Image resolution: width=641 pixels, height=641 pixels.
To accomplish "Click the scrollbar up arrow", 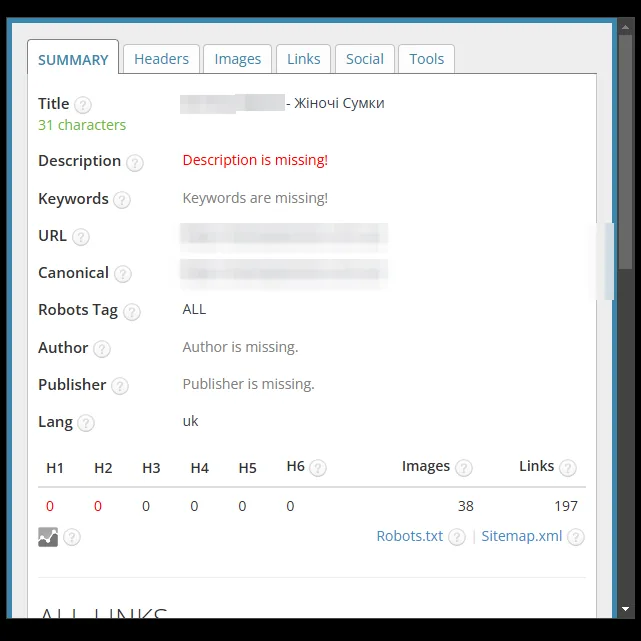I will [x=625, y=27].
